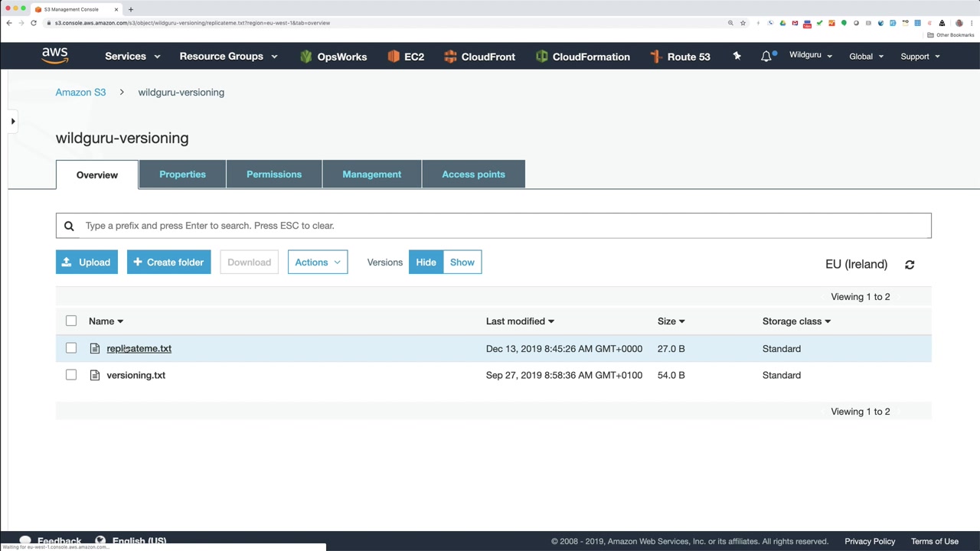Click the Upload button
The image size is (980, 551).
coord(87,262)
